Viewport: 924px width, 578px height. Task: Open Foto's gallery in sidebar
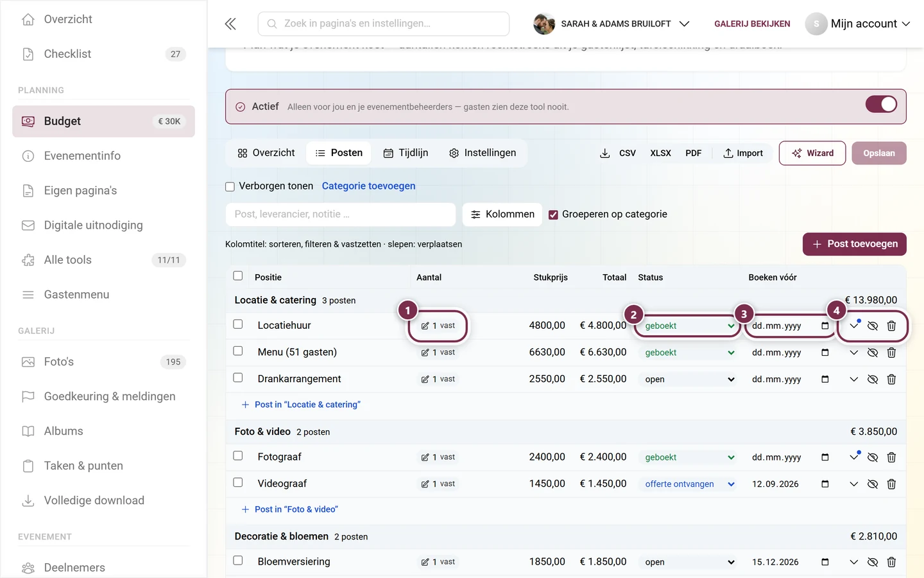point(103,362)
